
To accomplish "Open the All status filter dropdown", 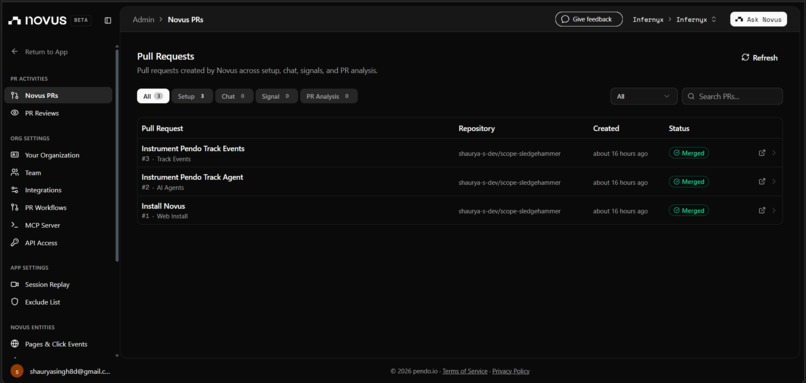I will click(x=644, y=96).
